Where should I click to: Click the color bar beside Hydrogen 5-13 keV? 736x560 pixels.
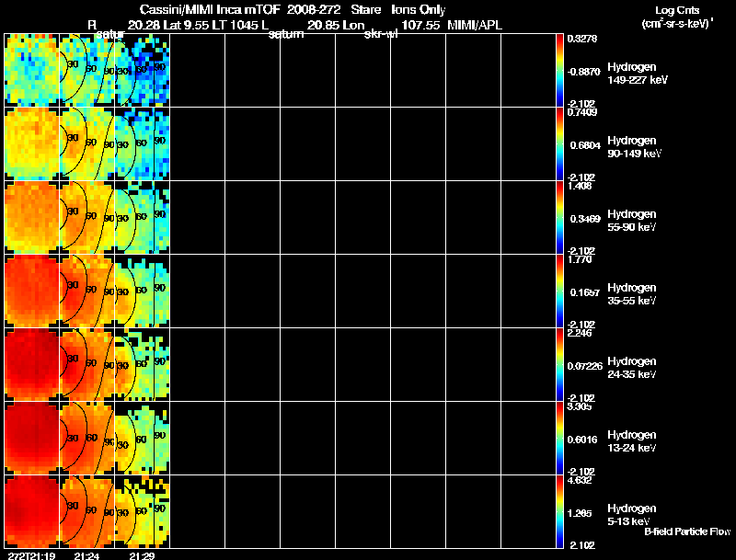(559, 511)
